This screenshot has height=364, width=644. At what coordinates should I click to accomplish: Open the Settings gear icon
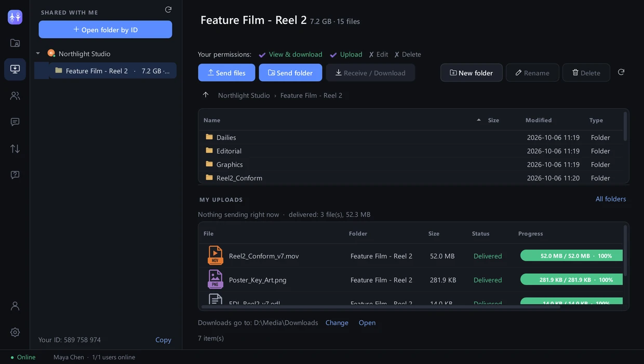[15, 332]
